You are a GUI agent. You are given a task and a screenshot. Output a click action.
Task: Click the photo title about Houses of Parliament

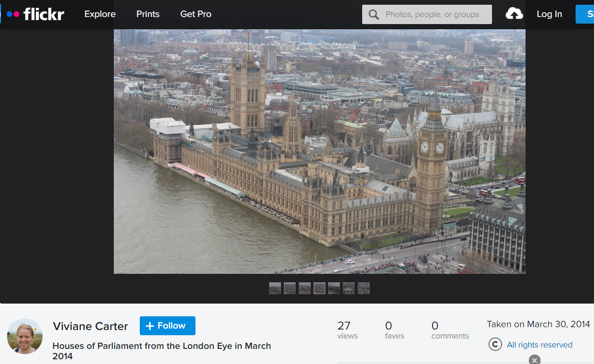(161, 351)
